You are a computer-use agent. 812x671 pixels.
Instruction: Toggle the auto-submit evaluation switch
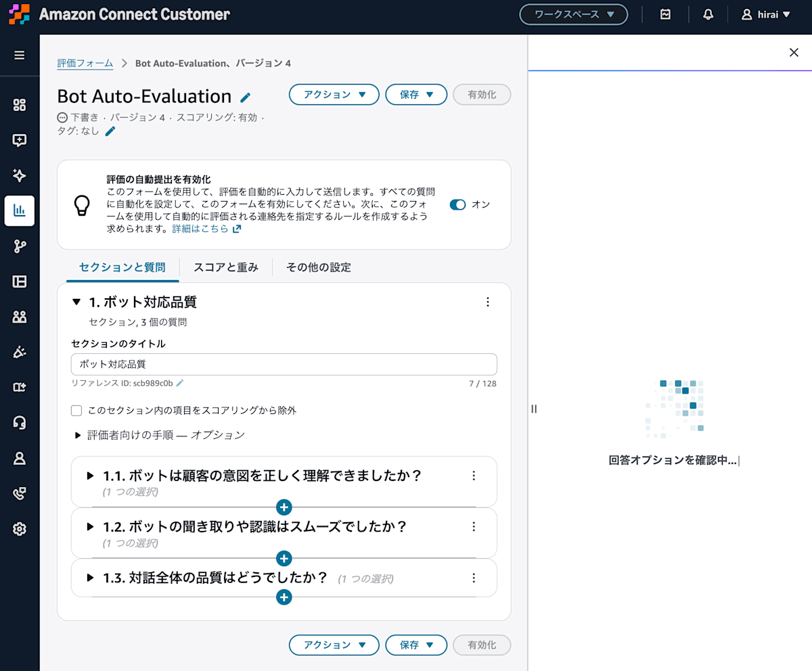(x=458, y=205)
